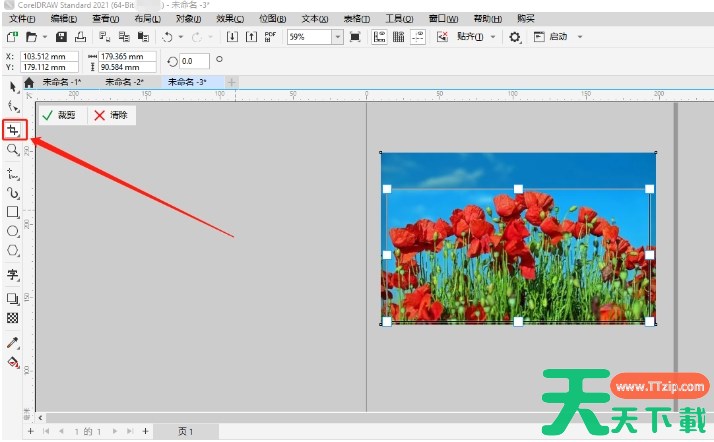Screen dimensions: 714x442
Task: Go to Welcome screen home icon
Action: [x=29, y=82]
